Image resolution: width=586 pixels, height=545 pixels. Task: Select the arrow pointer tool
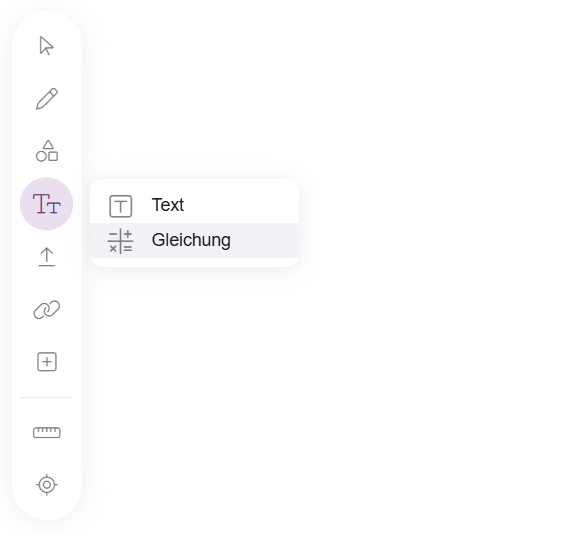point(46,46)
